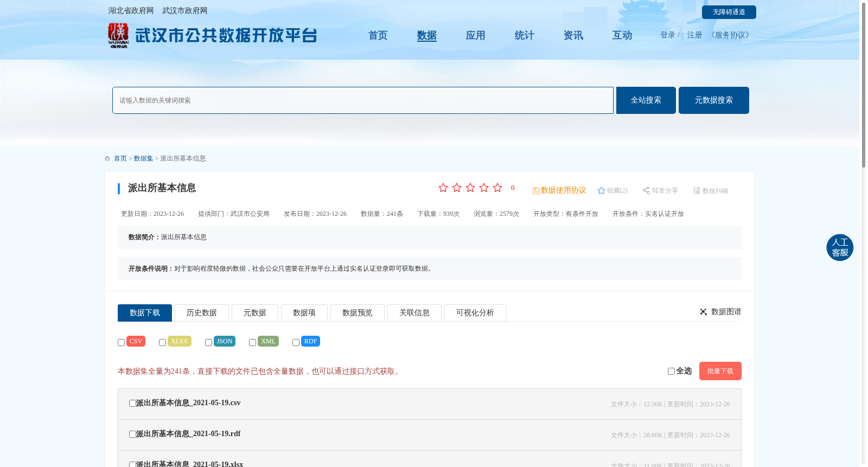Viewport: 868px width, 467px height.
Task: Rate the dataset with the fifth star
Action: (x=497, y=188)
